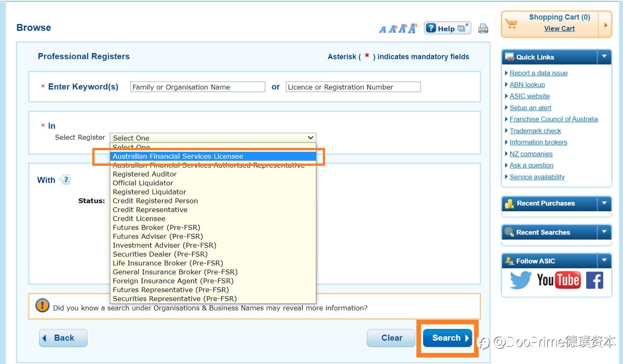Open Setup an alert link
The image size is (623, 364).
[530, 107]
